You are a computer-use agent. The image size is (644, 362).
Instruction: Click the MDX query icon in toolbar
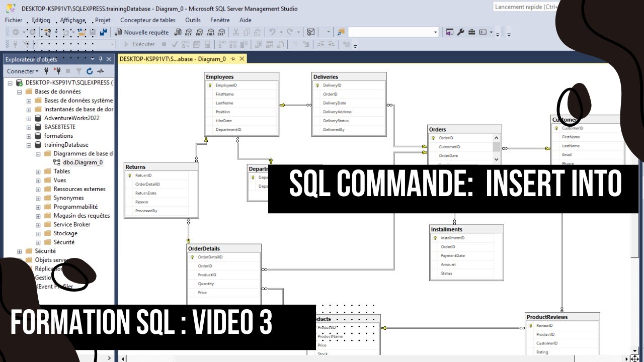click(189, 32)
